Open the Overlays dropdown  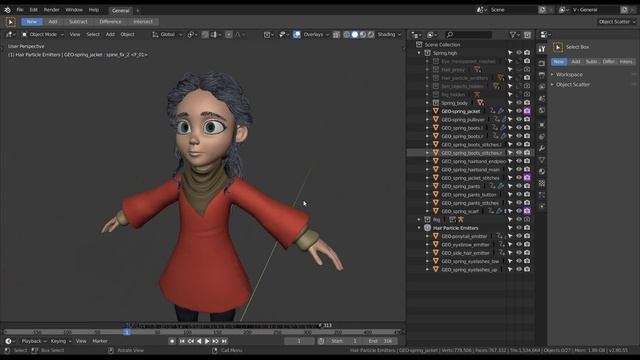coord(316,35)
